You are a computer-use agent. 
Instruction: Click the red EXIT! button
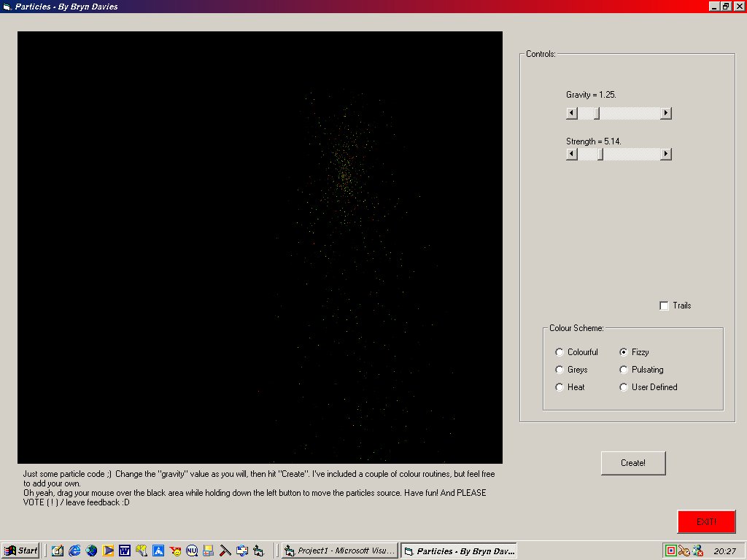(x=706, y=521)
